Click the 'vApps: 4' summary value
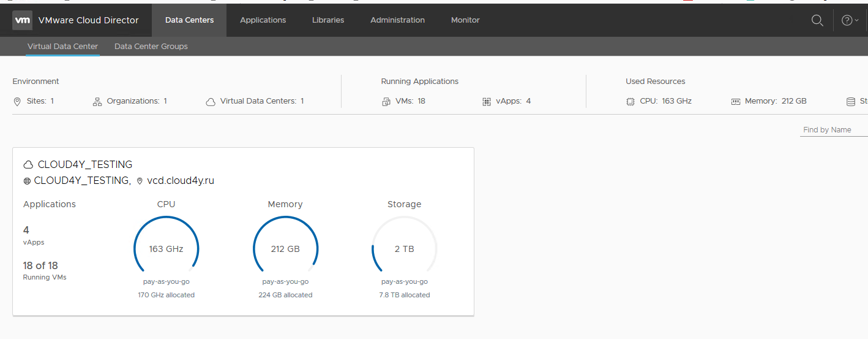Image resolution: width=868 pixels, height=339 pixels. 514,101
